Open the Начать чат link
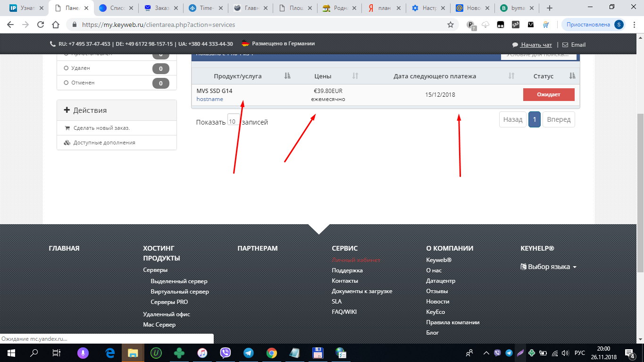Screen dimensions: 644x362 point(536,45)
